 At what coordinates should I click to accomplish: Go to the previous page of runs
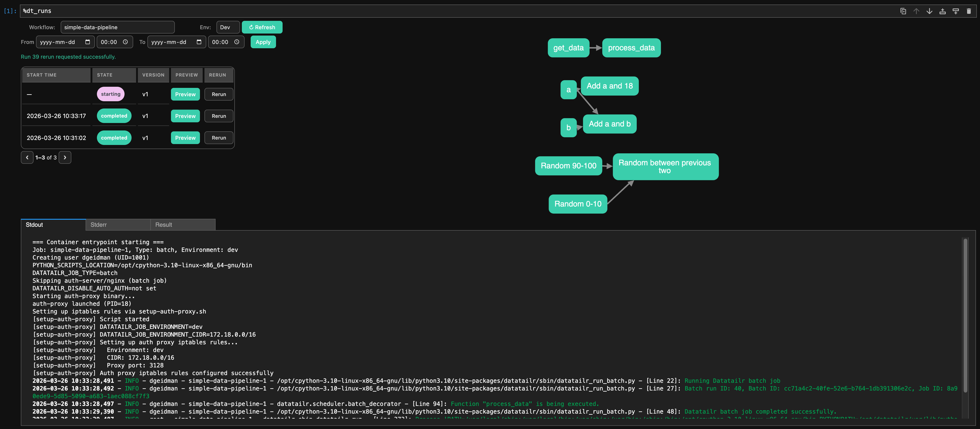click(27, 157)
